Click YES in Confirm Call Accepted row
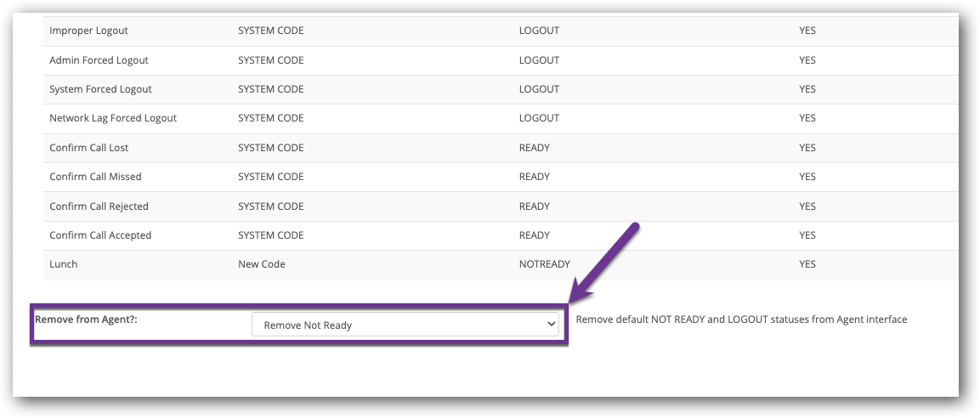 pos(807,235)
